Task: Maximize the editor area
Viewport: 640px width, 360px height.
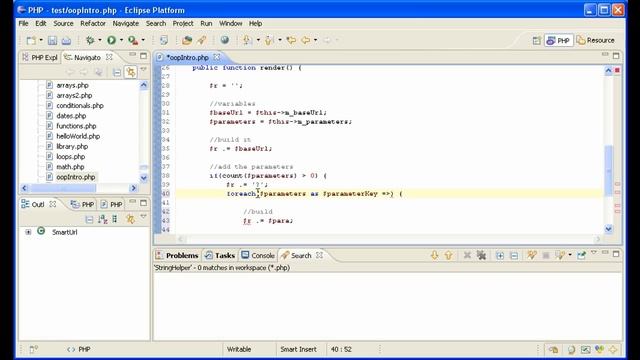Action: tap(616, 56)
